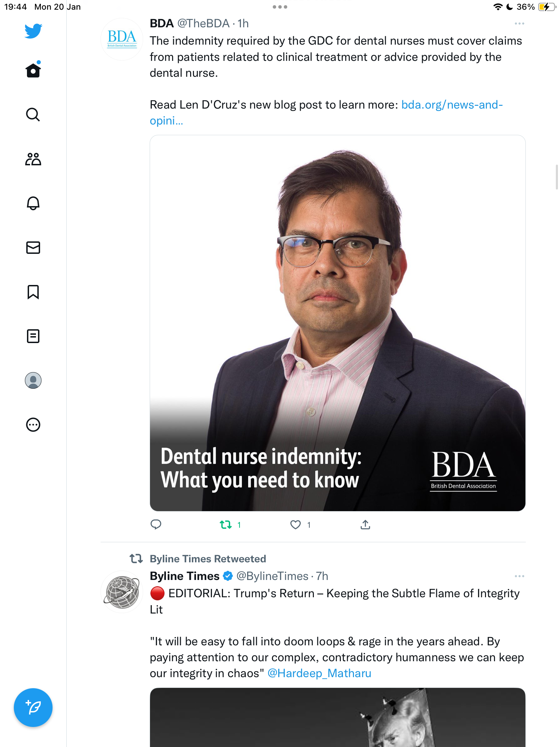The width and height of the screenshot is (560, 747).
Task: Tap the Twitter bird logo
Action: pyautogui.click(x=33, y=31)
